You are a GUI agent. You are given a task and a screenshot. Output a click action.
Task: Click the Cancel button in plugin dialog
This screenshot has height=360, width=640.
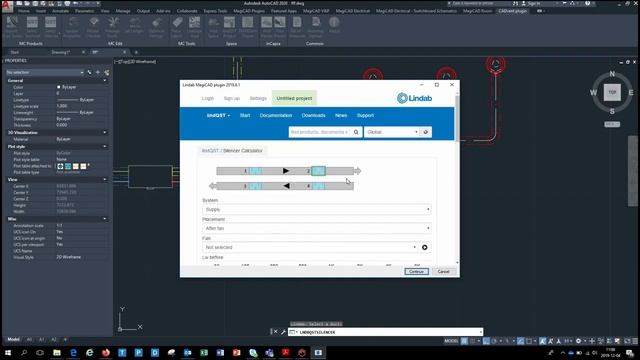click(443, 271)
